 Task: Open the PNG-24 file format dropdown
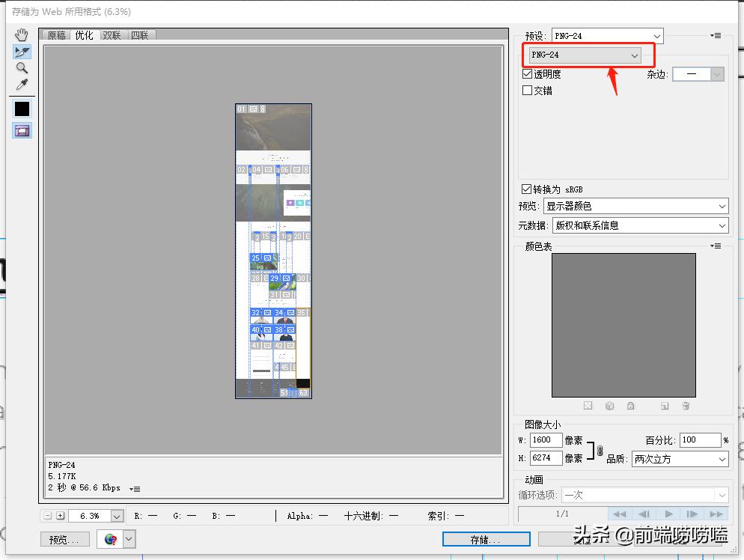[585, 55]
